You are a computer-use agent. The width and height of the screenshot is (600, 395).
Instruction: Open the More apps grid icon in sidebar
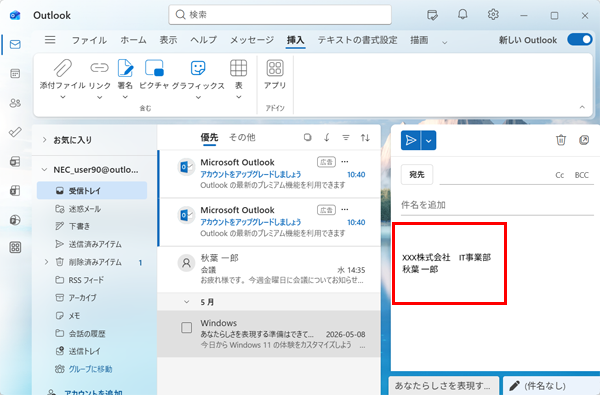coord(15,248)
